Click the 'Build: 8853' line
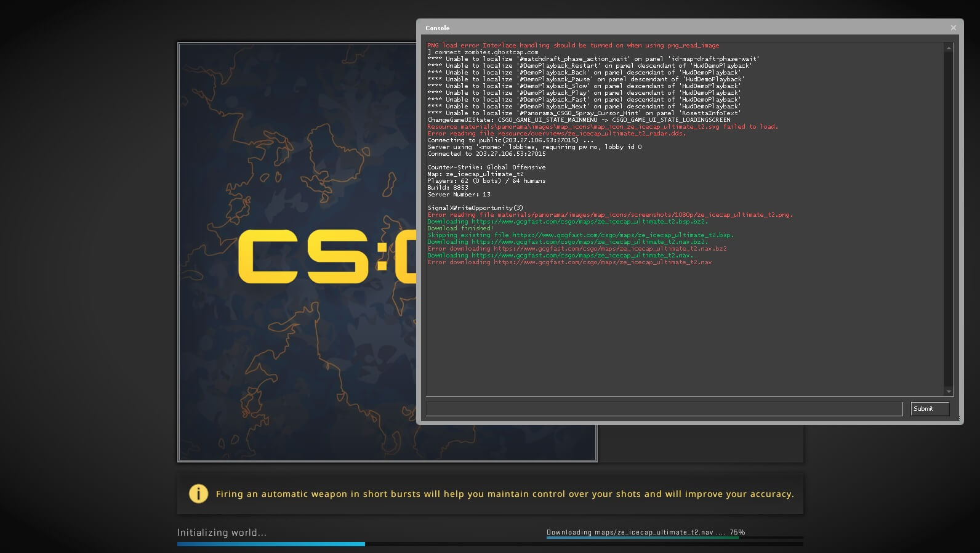The height and width of the screenshot is (553, 980). [448, 188]
